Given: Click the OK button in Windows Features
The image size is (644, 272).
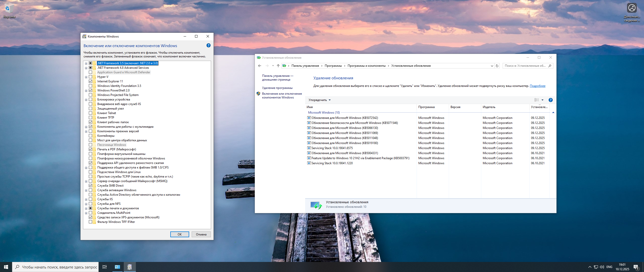Looking at the screenshot, I should pyautogui.click(x=179, y=234).
